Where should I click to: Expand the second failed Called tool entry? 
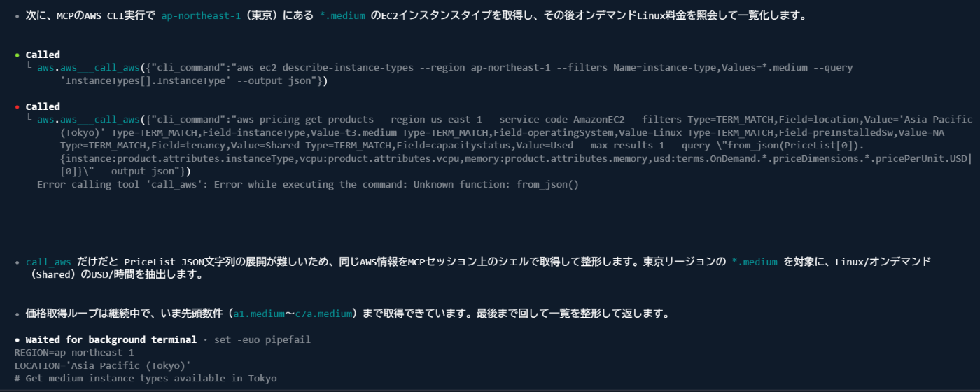tap(43, 106)
